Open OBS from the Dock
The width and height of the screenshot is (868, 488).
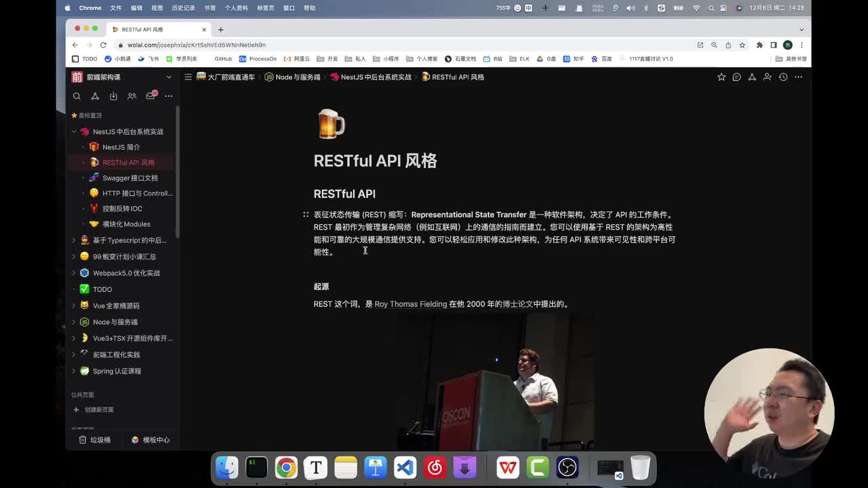pos(568,468)
